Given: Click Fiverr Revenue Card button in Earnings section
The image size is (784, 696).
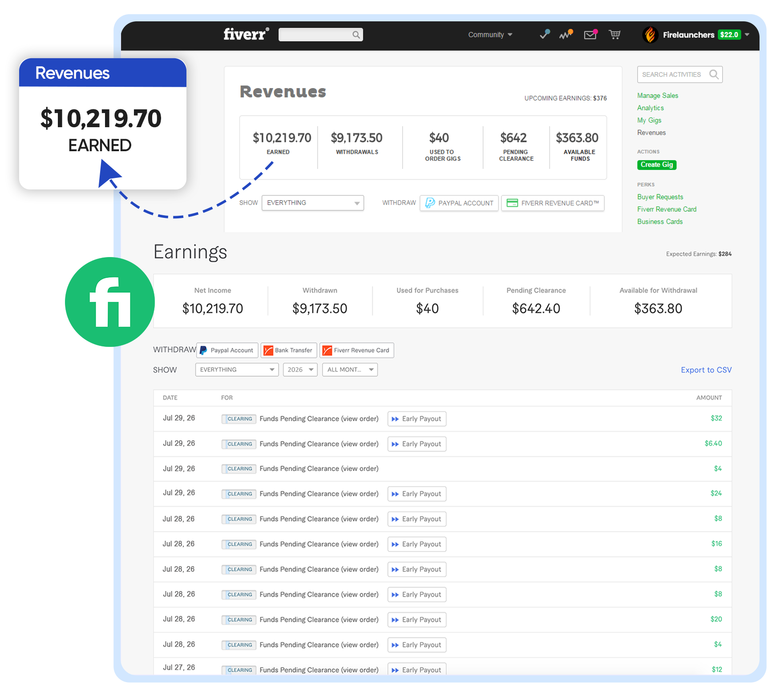Looking at the screenshot, I should 356,350.
